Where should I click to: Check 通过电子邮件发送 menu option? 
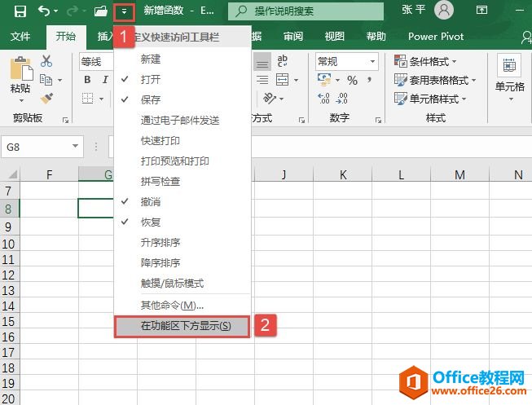(x=182, y=120)
